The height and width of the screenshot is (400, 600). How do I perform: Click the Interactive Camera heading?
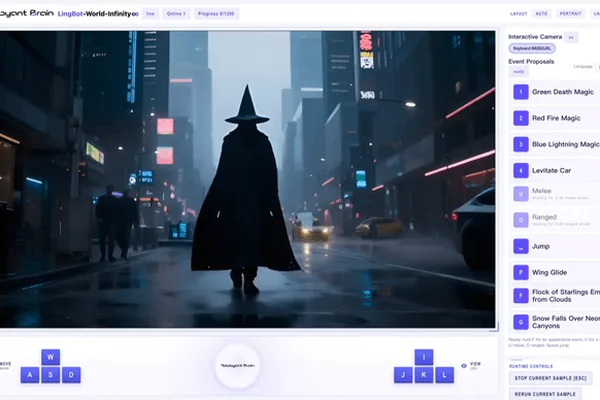point(535,37)
